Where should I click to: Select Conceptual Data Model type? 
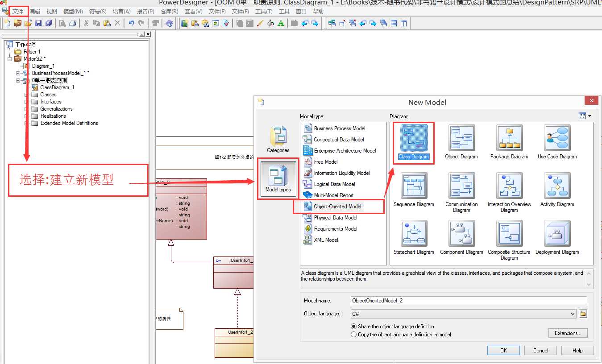[334, 140]
